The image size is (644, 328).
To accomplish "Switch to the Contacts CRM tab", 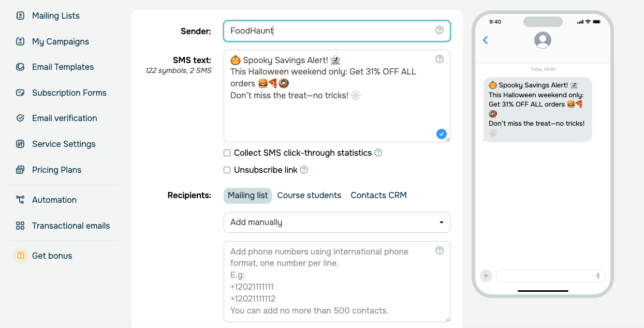I will point(378,196).
